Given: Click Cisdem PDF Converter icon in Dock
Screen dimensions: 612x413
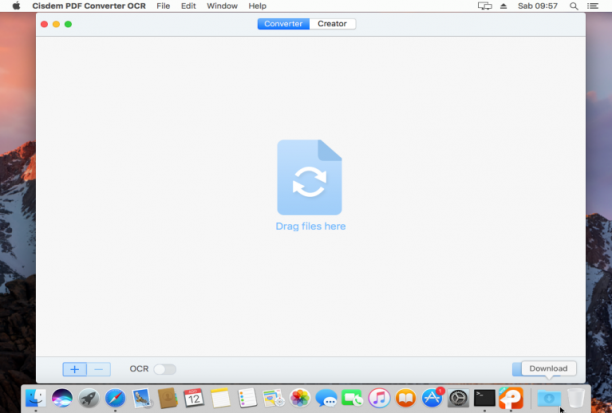Looking at the screenshot, I should 511,398.
